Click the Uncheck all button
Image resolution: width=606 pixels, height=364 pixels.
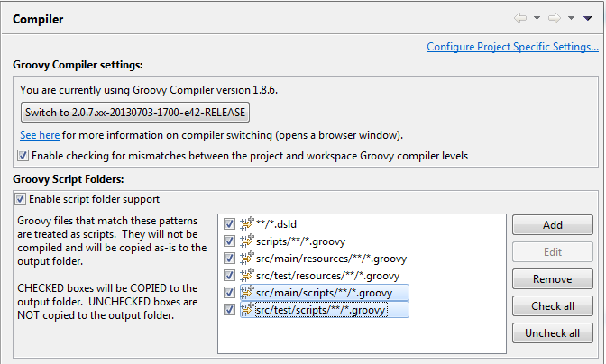click(x=552, y=333)
